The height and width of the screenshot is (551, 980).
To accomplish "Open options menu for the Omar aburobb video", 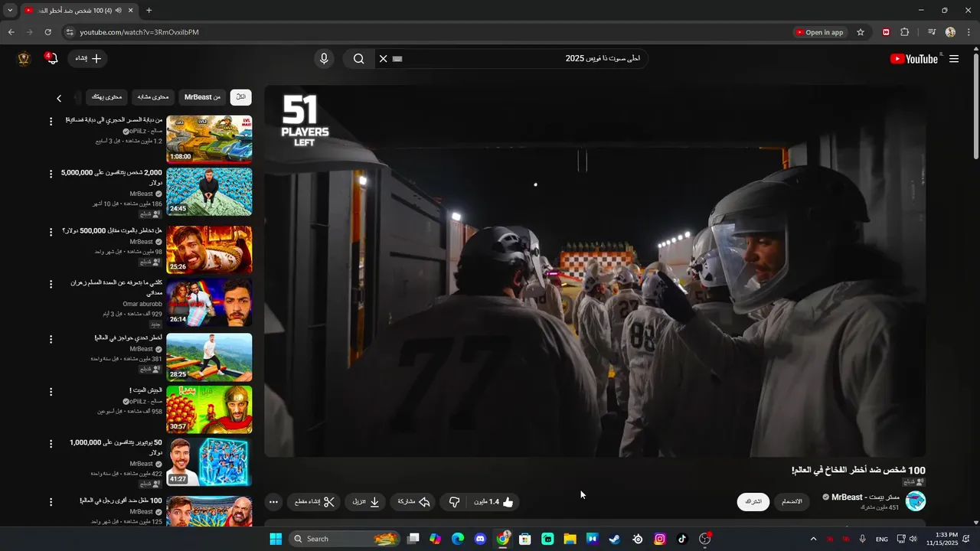I will point(51,284).
